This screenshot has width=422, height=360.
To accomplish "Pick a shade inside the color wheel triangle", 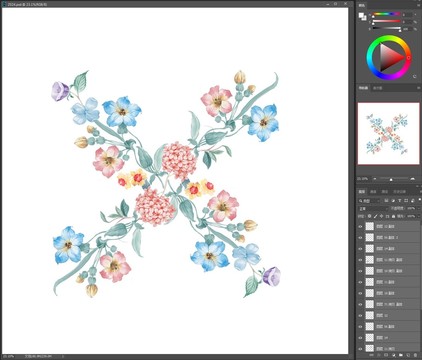I will click(x=389, y=58).
